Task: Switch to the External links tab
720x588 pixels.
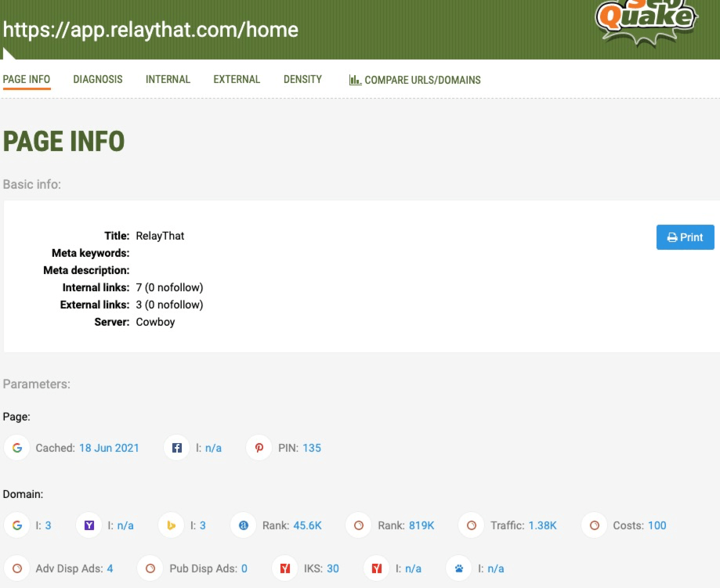Action: (x=237, y=79)
